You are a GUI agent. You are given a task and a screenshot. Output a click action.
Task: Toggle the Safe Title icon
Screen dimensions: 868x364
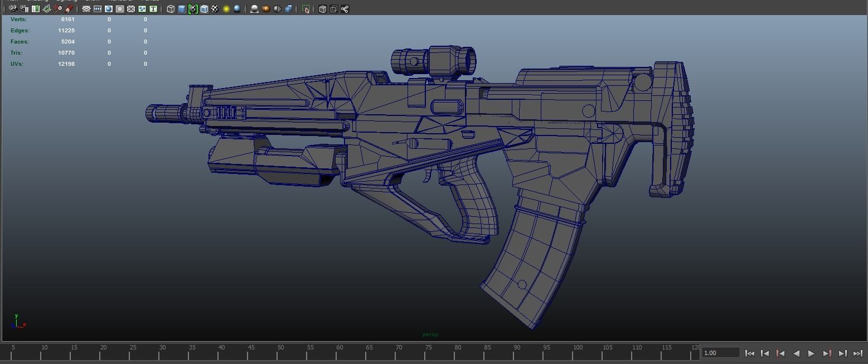pos(153,9)
